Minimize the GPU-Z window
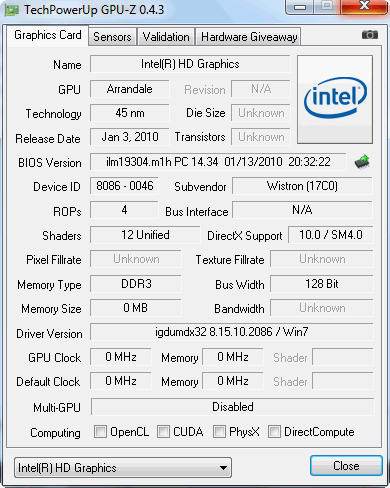The height and width of the screenshot is (488, 390). point(300,7)
